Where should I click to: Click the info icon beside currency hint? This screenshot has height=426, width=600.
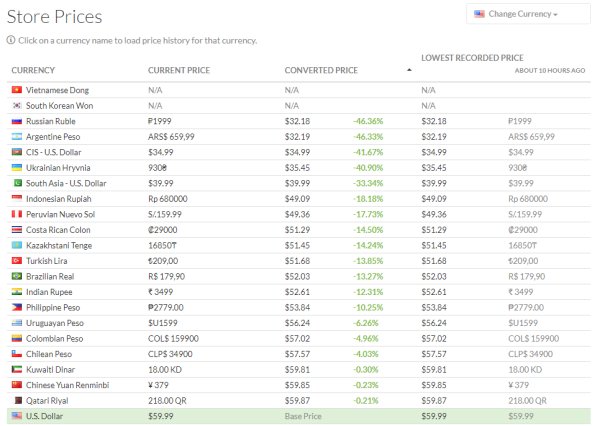point(11,41)
